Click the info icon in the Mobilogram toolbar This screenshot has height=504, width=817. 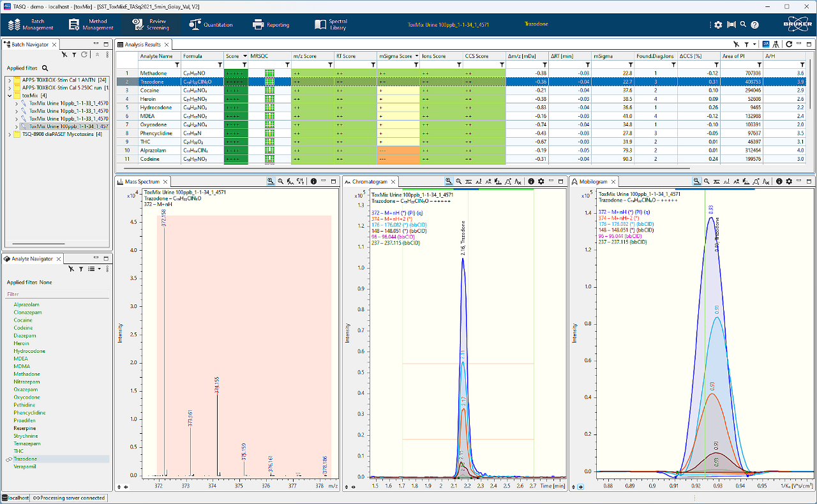tap(779, 181)
